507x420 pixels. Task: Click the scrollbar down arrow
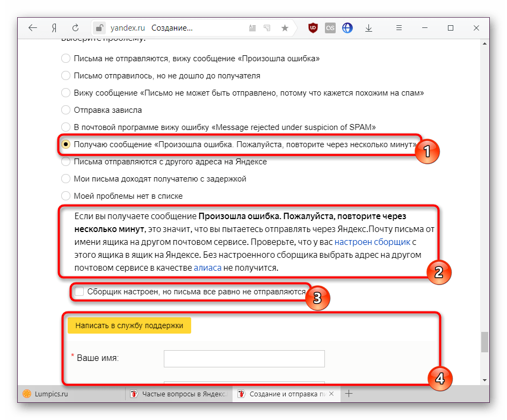(x=484, y=380)
